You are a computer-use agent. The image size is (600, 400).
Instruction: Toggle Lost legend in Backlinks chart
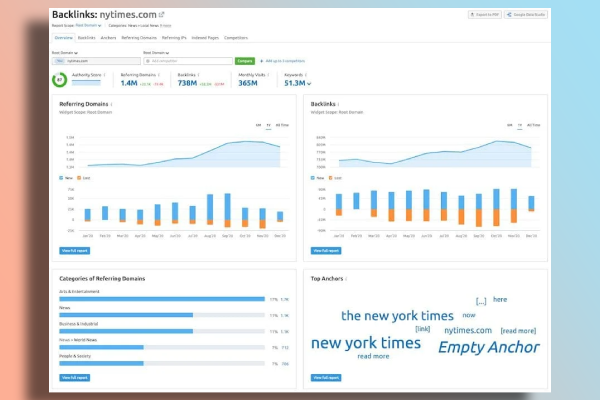335,178
